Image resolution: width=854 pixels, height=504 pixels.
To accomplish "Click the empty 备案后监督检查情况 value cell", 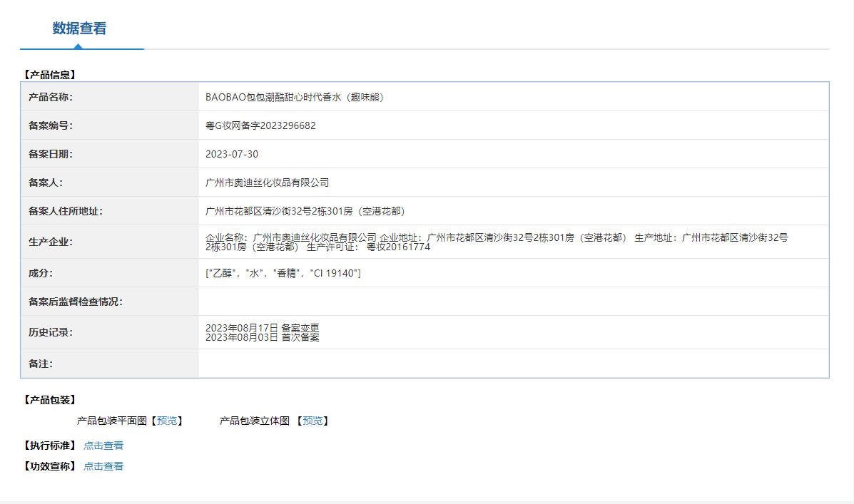I will (512, 302).
